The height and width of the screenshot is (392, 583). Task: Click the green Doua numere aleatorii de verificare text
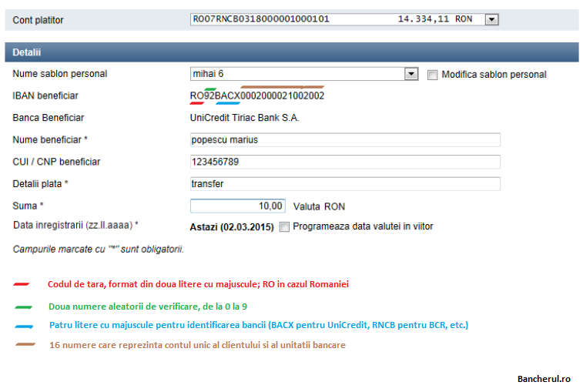[x=148, y=307]
